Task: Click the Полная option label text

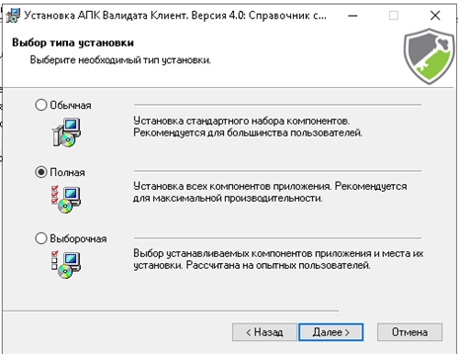Action: point(67,172)
